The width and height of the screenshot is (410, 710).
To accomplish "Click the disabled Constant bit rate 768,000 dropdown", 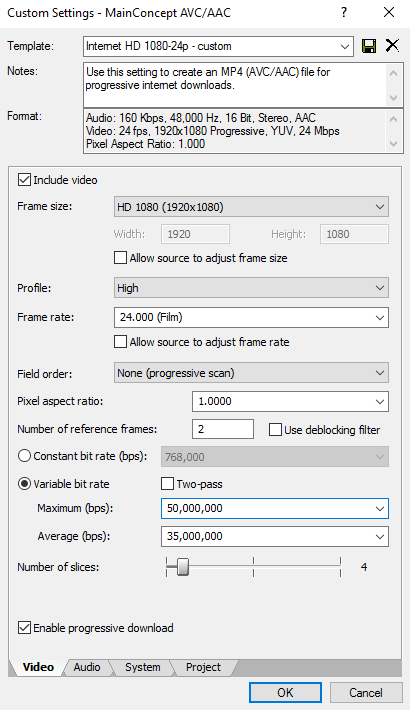I will tap(275, 456).
